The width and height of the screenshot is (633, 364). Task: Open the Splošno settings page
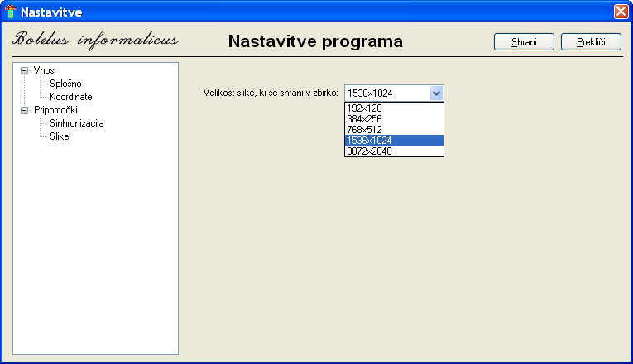pyautogui.click(x=65, y=84)
